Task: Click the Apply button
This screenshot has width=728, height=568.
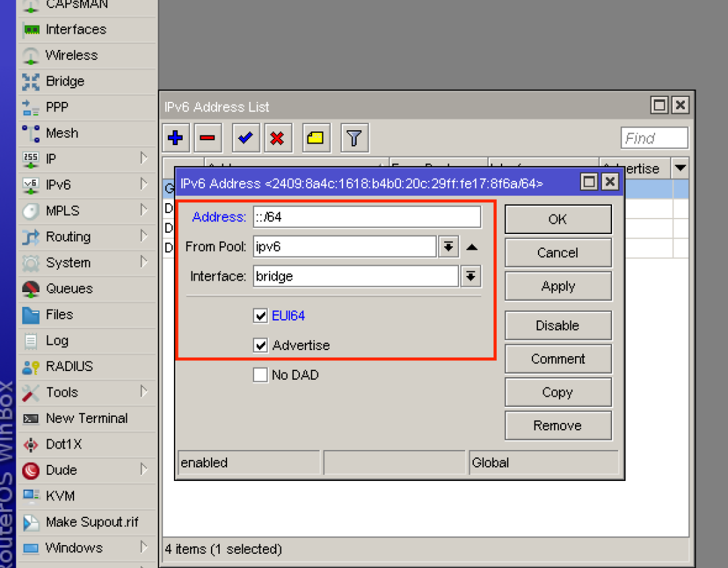Action: pyautogui.click(x=558, y=286)
